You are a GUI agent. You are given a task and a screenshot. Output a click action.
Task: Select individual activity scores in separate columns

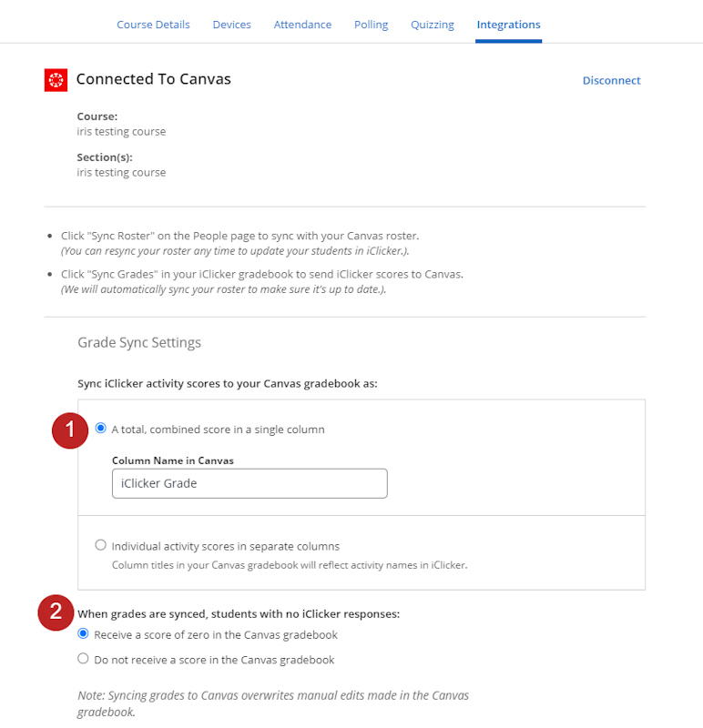point(101,546)
